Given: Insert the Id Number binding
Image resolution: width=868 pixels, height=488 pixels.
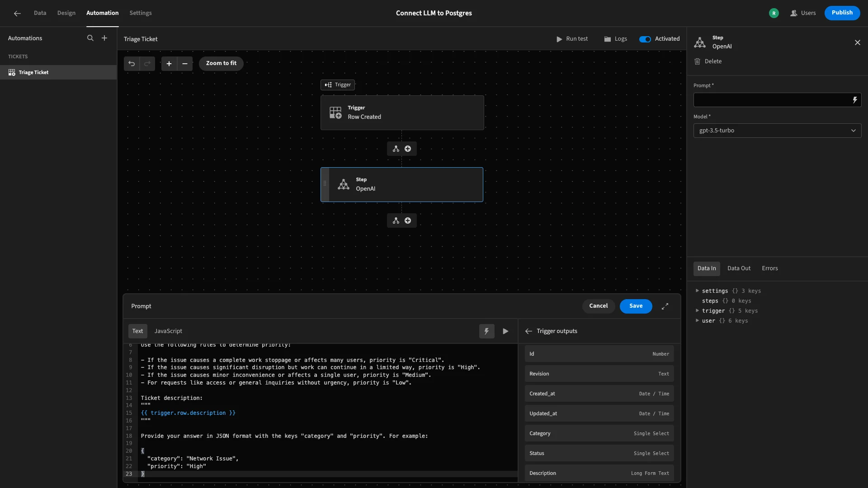Looking at the screenshot, I should 599,354.
